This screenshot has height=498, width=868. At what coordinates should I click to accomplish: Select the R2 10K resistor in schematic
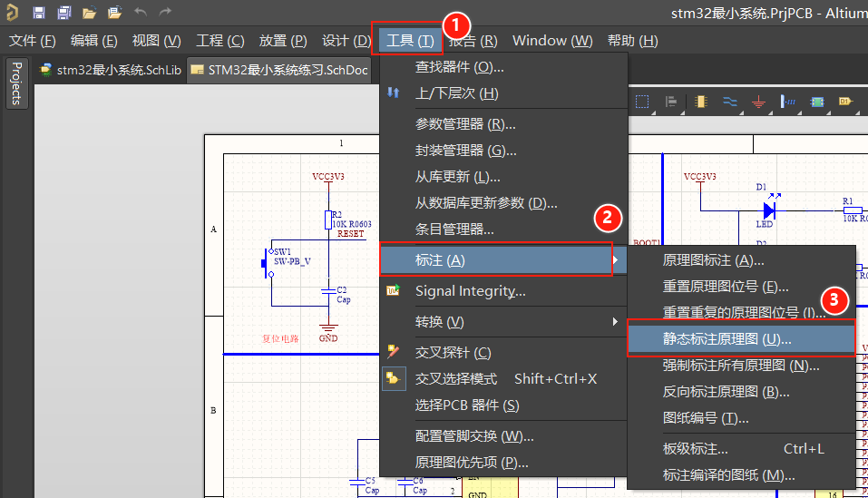pyautogui.click(x=328, y=220)
